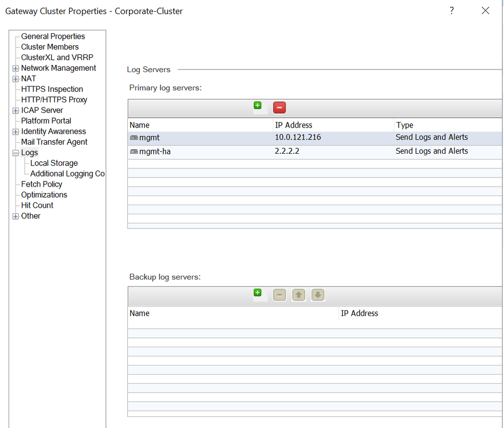Image resolution: width=504 pixels, height=428 pixels.
Task: Close the Gateway Cluster Properties dialog
Action: pos(485,11)
